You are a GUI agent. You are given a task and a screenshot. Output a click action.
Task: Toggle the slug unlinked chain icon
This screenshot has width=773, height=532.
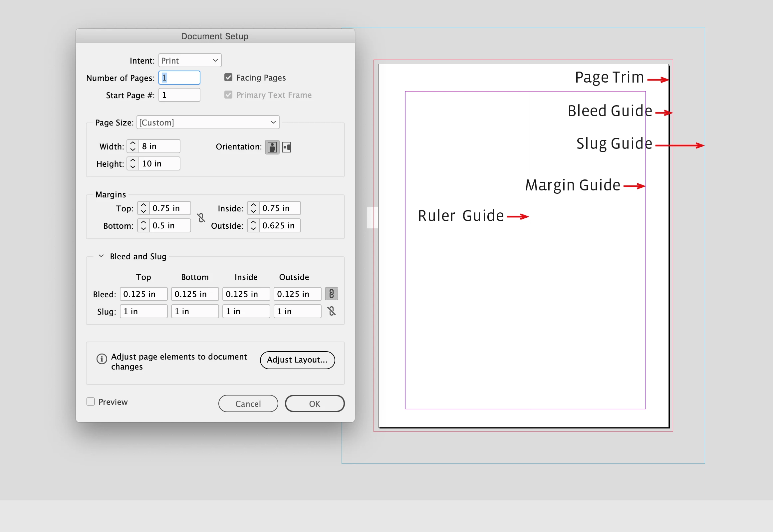[x=331, y=311]
